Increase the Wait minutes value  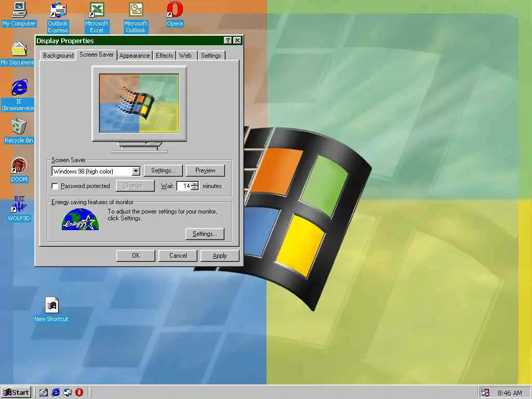coord(195,184)
